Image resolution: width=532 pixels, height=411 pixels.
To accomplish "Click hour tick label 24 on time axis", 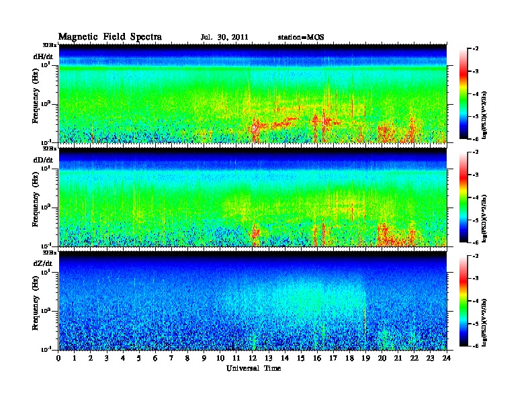I will tap(447, 359).
